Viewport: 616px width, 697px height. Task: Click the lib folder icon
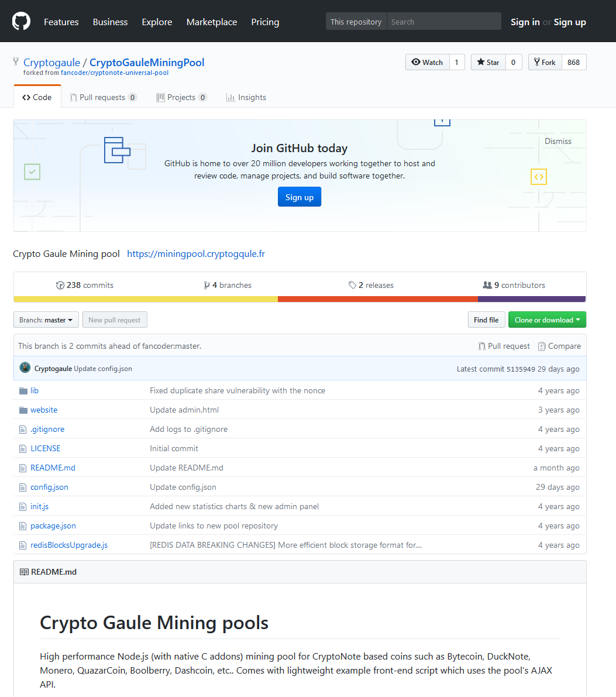click(23, 391)
